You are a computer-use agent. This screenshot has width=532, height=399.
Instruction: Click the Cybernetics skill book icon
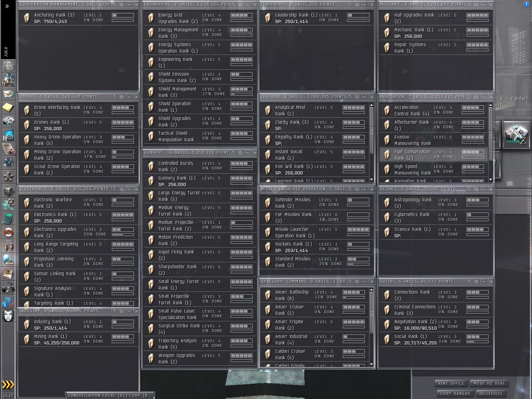point(387,218)
